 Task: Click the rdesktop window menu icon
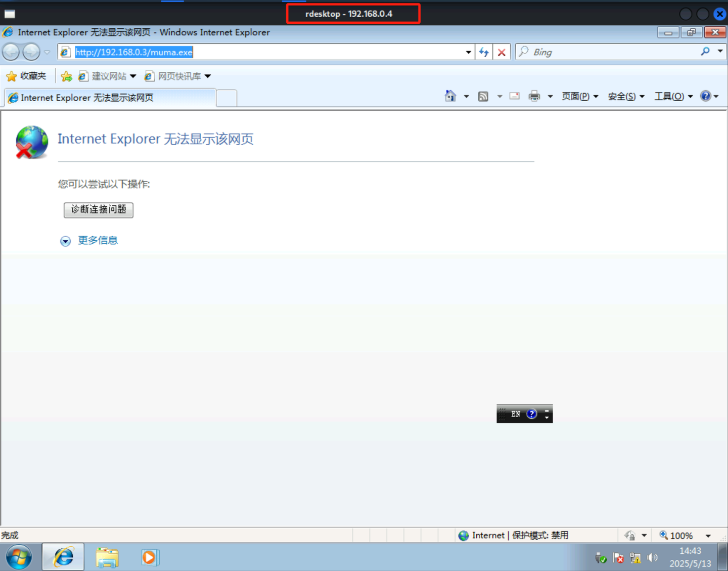[10, 14]
